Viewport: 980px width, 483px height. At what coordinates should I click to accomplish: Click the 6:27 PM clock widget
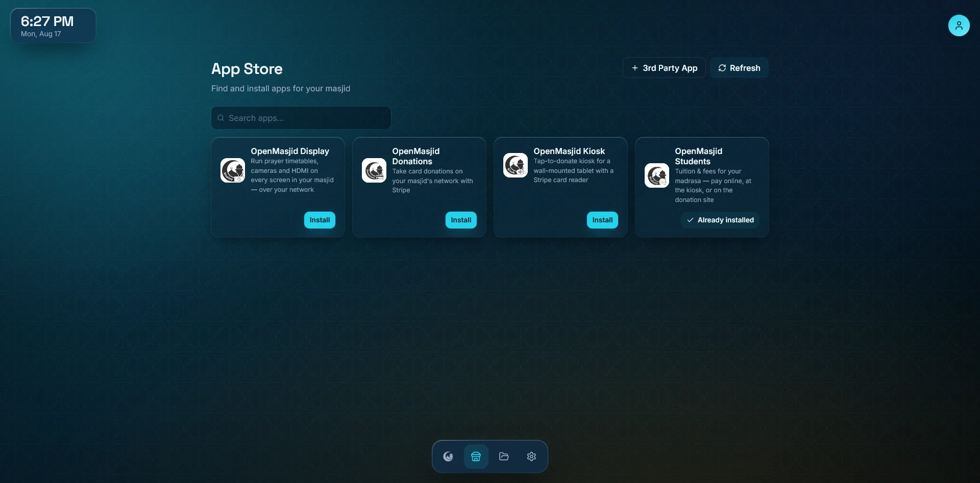53,26
